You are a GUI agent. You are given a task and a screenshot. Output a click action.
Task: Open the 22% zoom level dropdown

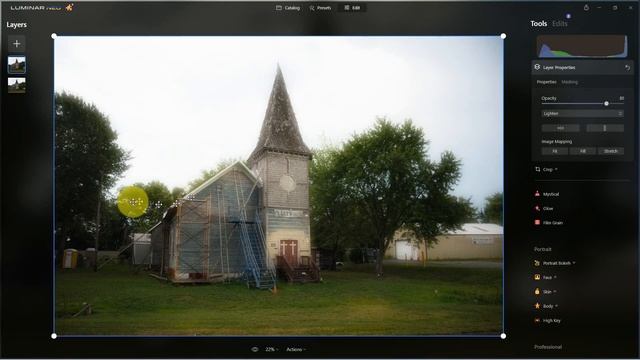(x=271, y=349)
